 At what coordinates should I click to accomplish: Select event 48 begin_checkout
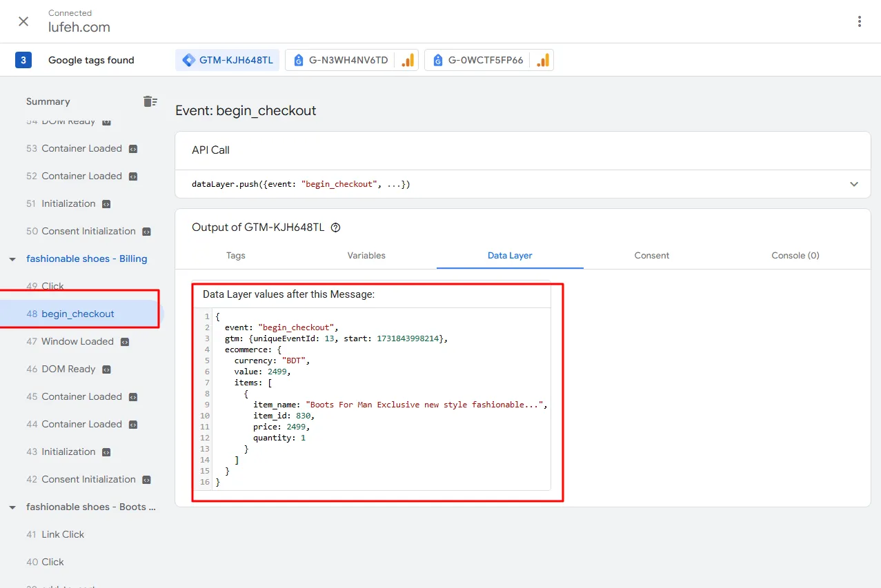(x=70, y=314)
